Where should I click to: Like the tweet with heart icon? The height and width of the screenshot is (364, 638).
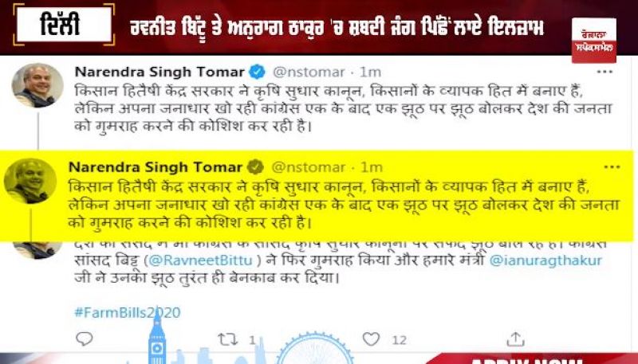click(x=371, y=339)
